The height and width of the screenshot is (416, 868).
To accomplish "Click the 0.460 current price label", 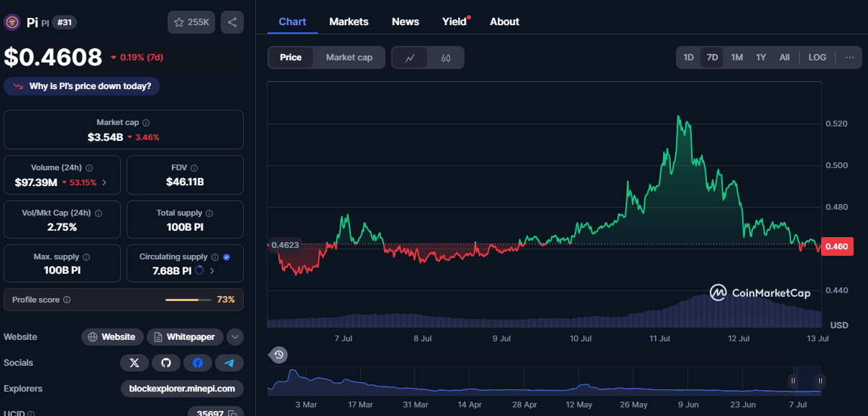I will [x=838, y=246].
